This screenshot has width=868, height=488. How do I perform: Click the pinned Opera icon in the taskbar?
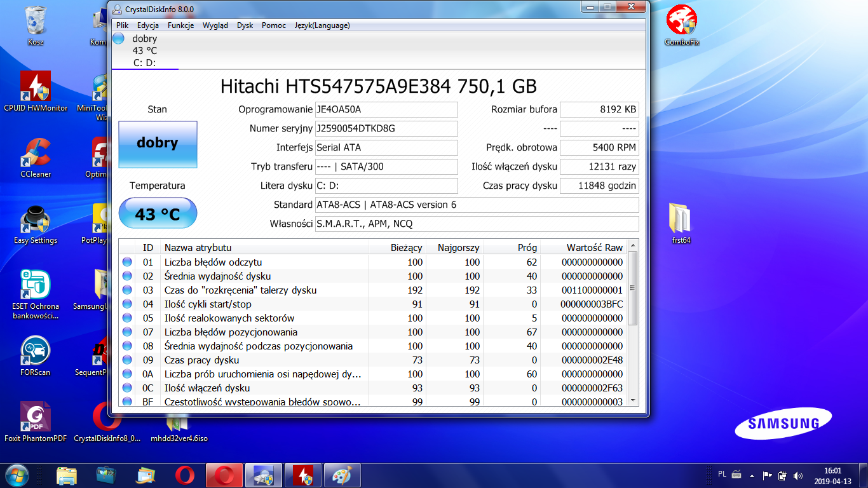185,475
